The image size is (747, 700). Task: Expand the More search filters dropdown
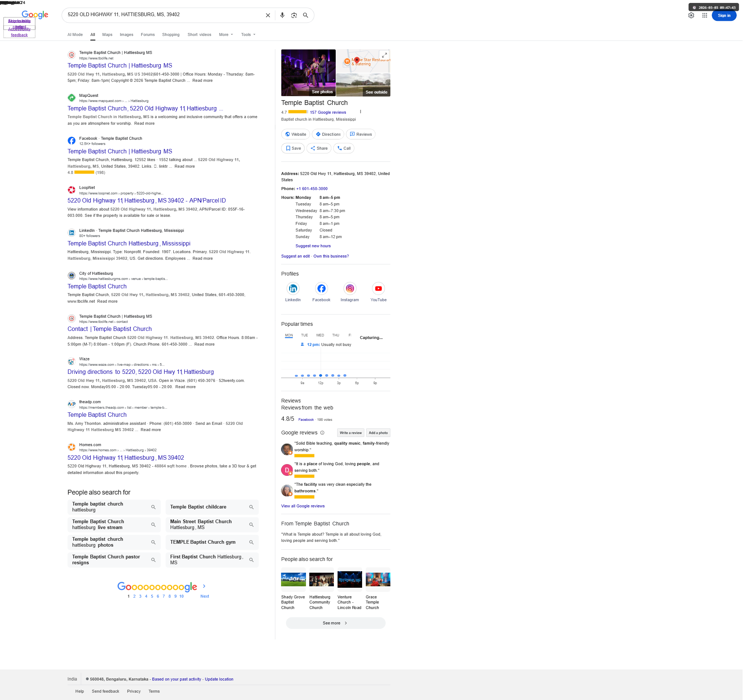pyautogui.click(x=227, y=35)
